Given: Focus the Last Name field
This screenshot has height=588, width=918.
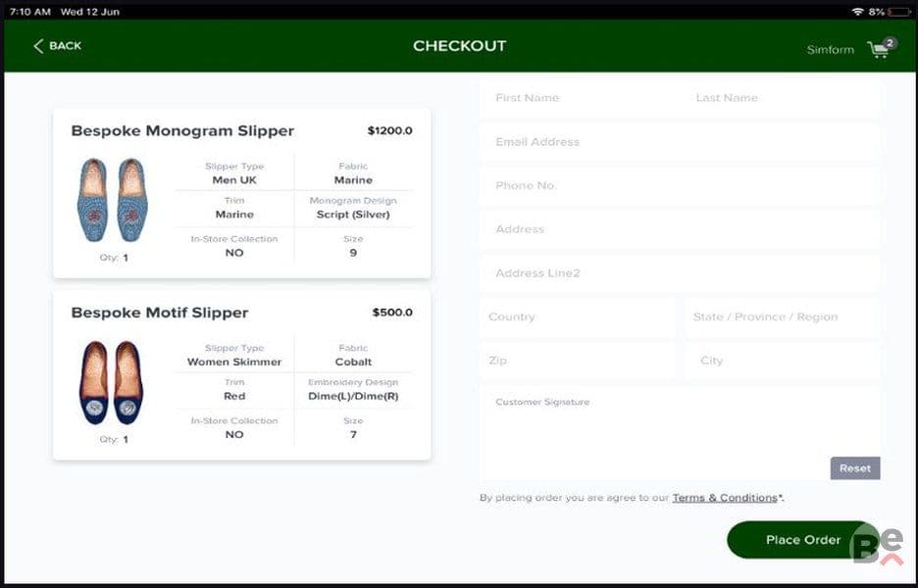Looking at the screenshot, I should point(782,98).
